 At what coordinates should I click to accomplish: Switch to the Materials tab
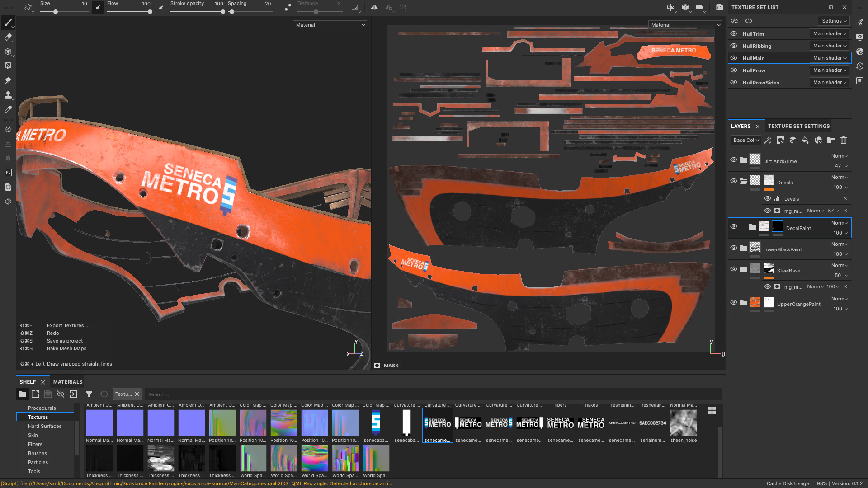(68, 382)
